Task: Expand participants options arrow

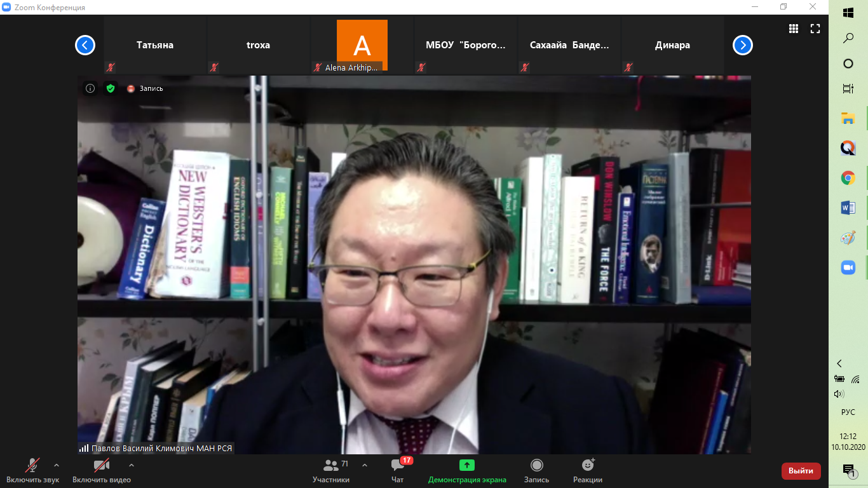Action: pos(365,465)
